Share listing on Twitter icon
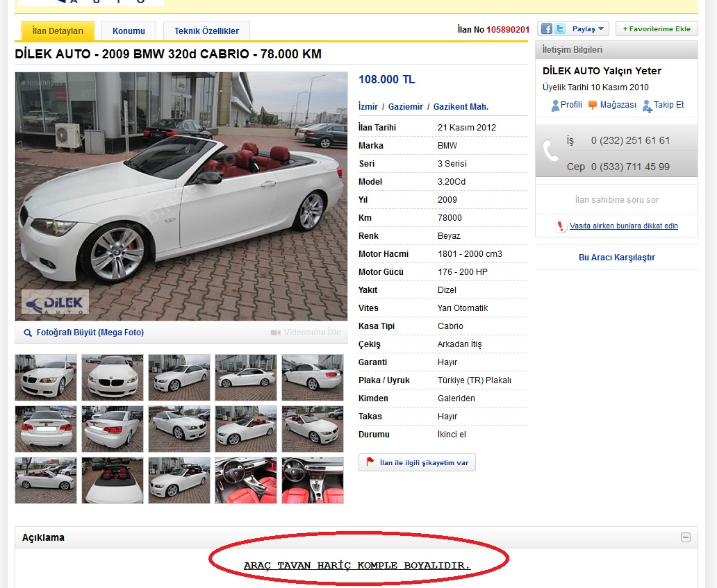Screen dimensions: 717x588 560,28
